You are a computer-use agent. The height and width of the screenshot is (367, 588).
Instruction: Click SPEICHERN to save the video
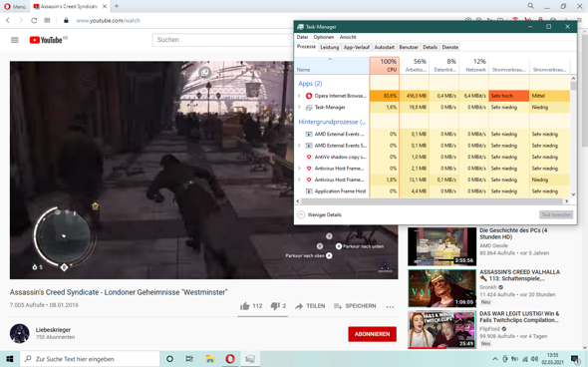point(355,306)
